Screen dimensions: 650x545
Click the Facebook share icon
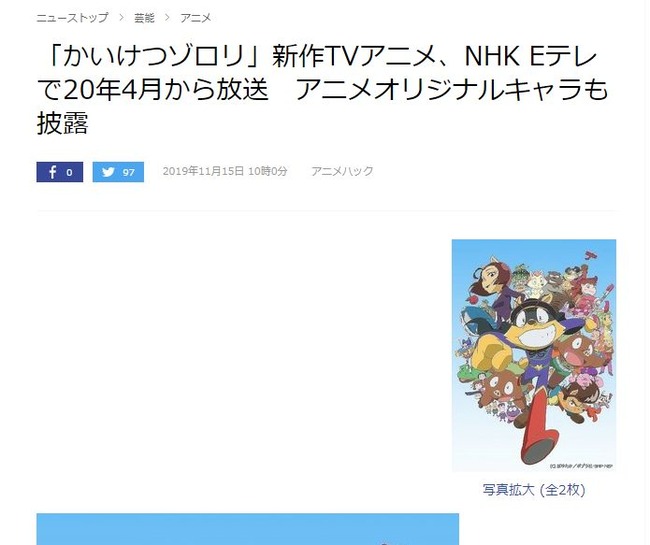coord(53,172)
